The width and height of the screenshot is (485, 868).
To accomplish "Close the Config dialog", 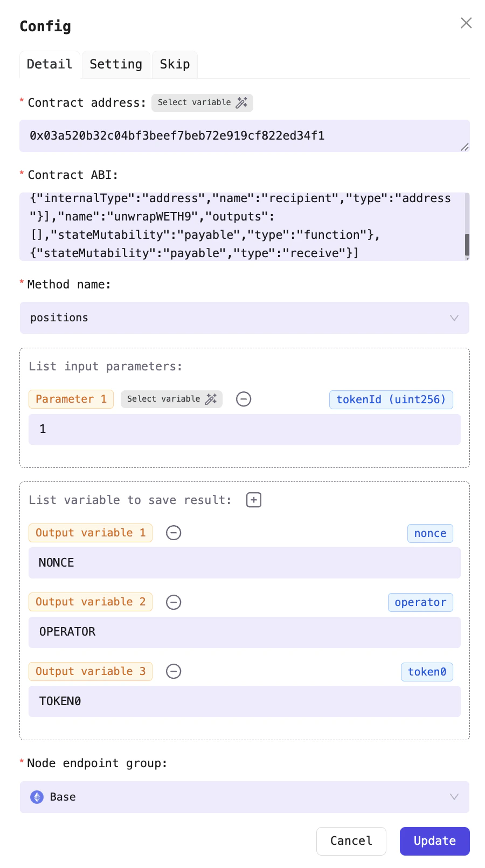I will point(466,23).
